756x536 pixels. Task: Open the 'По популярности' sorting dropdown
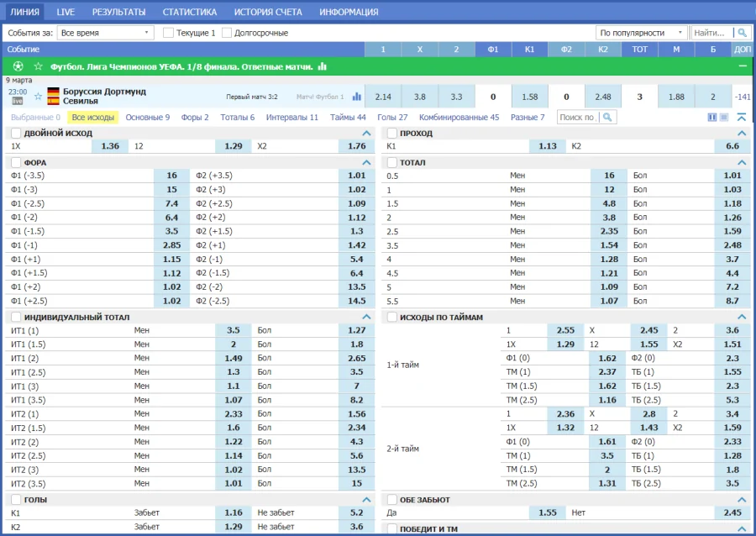point(642,33)
